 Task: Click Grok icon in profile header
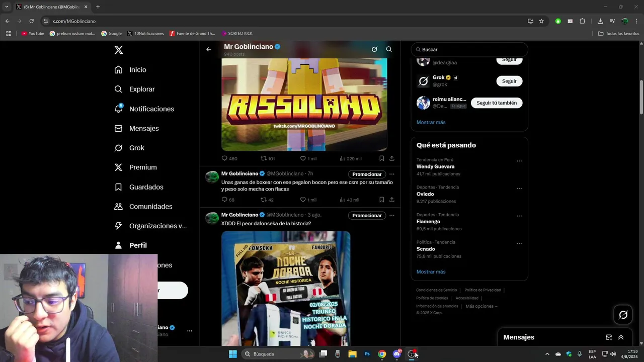374,49
